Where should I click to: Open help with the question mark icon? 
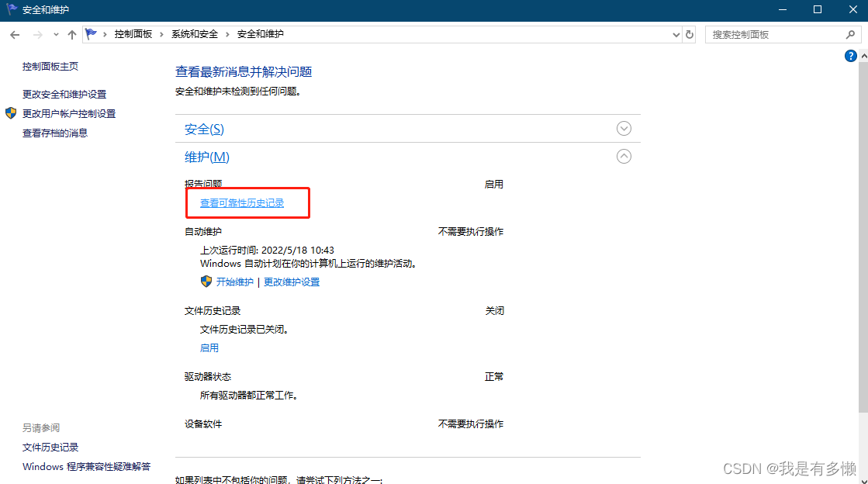click(850, 56)
